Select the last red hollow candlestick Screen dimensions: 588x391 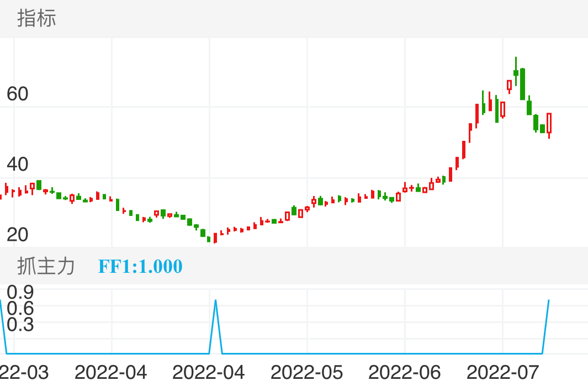[x=549, y=125]
